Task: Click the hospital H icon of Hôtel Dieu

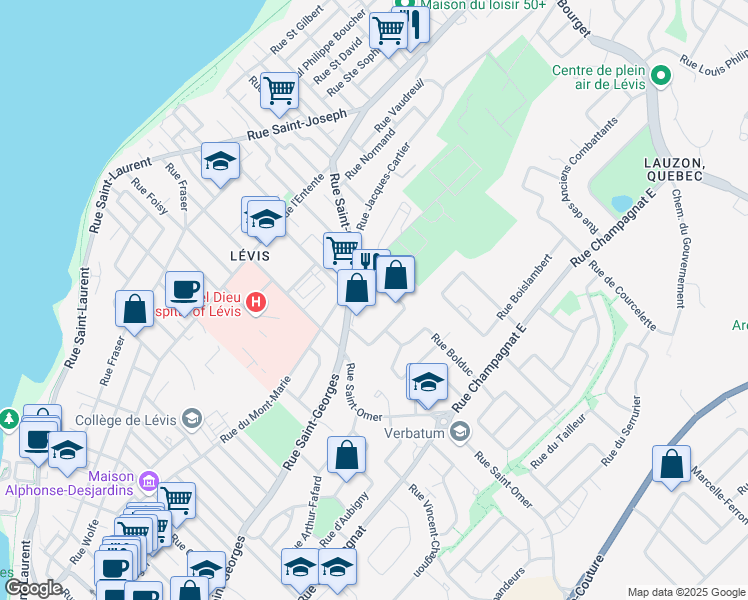Action: [x=256, y=302]
